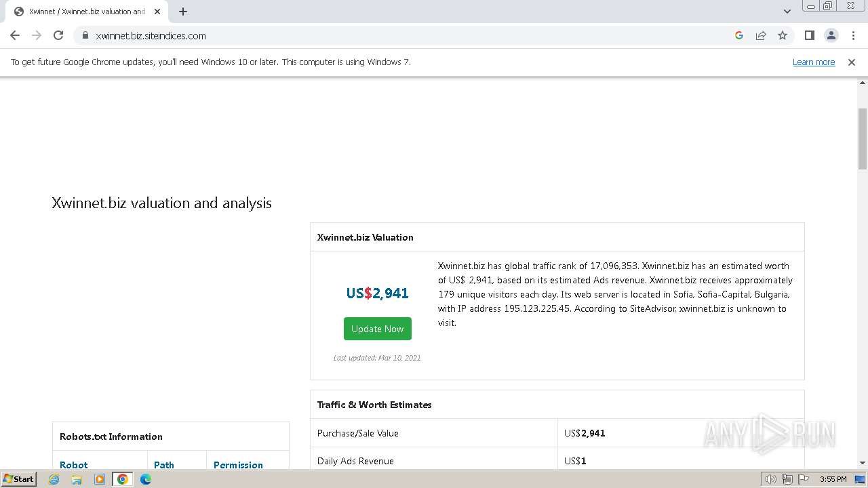Launch Internet Explorer from the taskbar
The width and height of the screenshot is (868, 488).
point(54,479)
